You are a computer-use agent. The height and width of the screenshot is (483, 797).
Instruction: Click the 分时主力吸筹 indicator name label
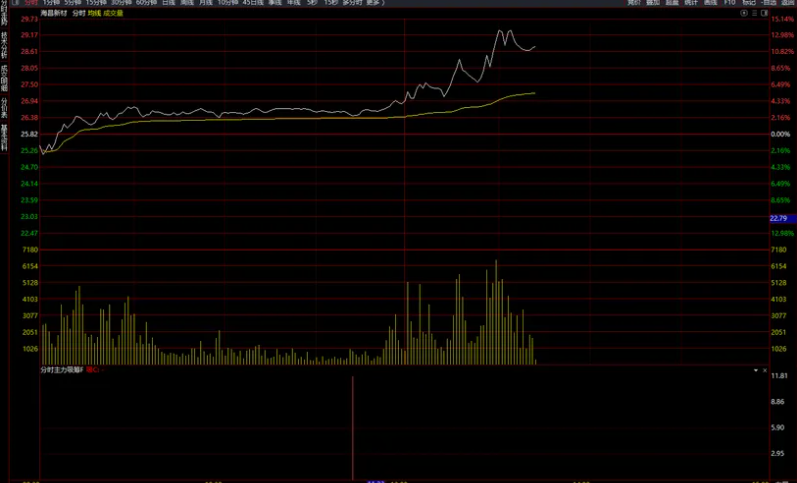pos(61,370)
